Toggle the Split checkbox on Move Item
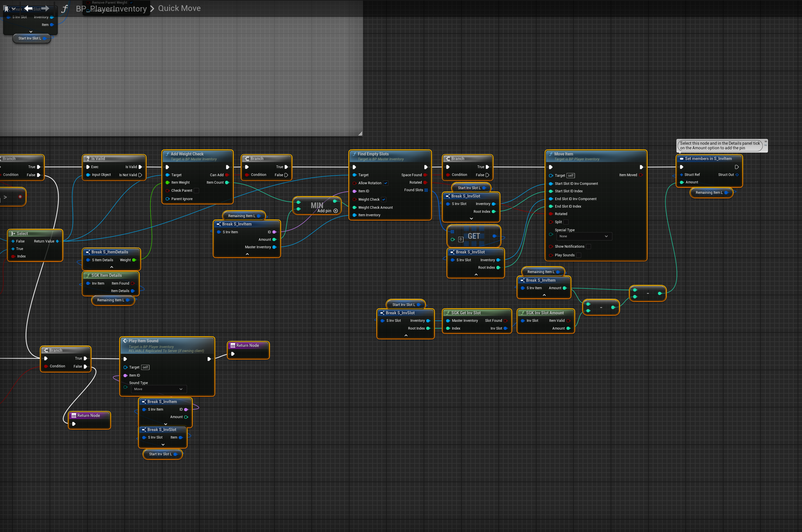The image size is (802, 532). 566,222
